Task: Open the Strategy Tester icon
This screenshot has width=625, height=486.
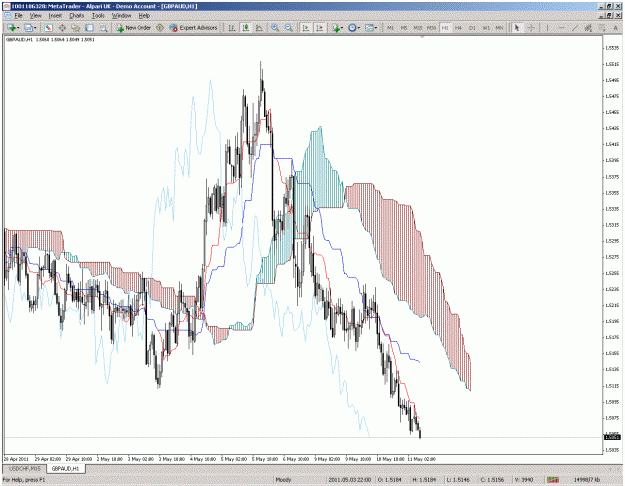Action: pyautogui.click(x=103, y=28)
